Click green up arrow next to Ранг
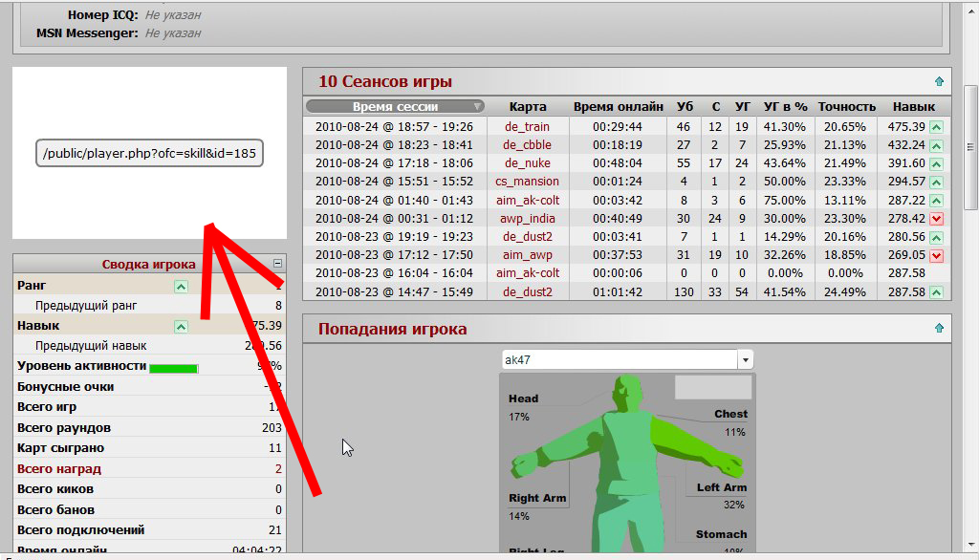979x560 pixels. pyautogui.click(x=181, y=287)
